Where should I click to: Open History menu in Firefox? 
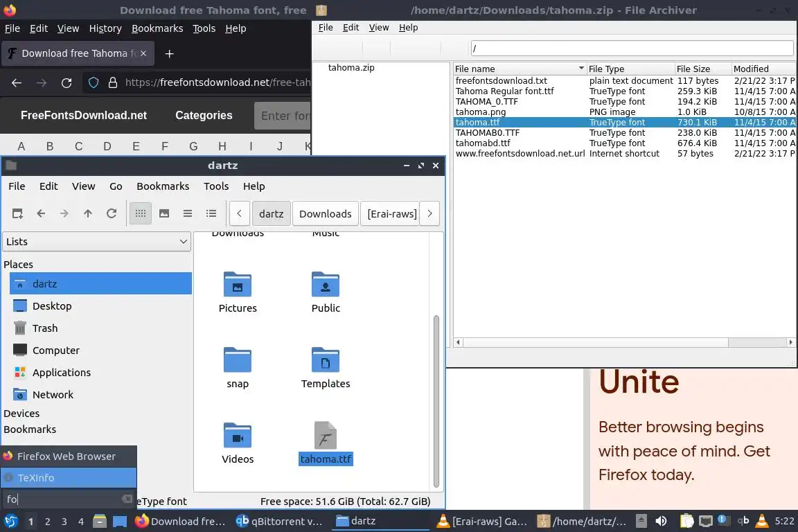point(105,28)
